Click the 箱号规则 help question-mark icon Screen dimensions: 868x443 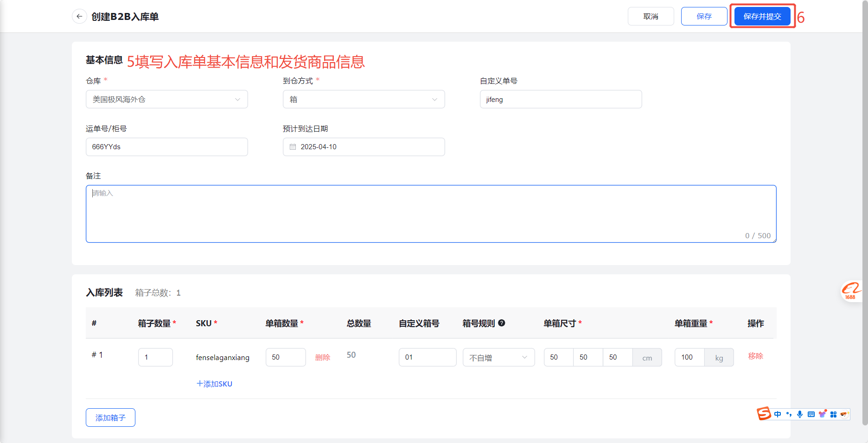click(x=502, y=323)
